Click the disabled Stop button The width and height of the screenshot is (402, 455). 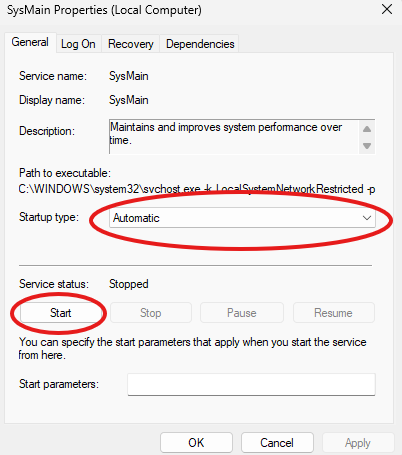(151, 313)
